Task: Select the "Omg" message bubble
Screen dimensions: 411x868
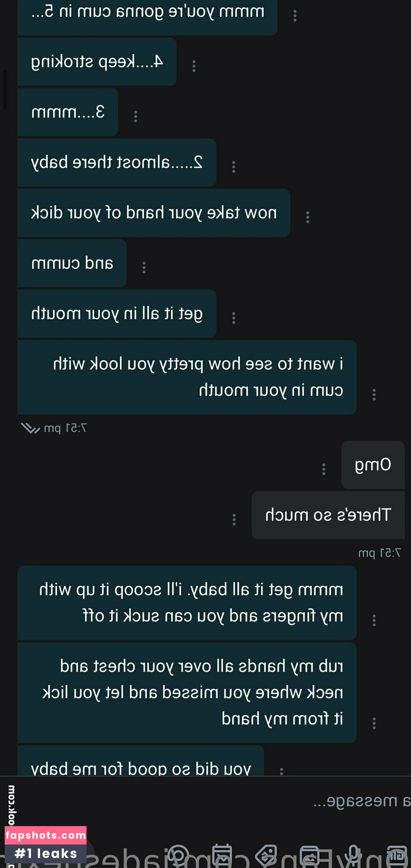Action: point(373,465)
